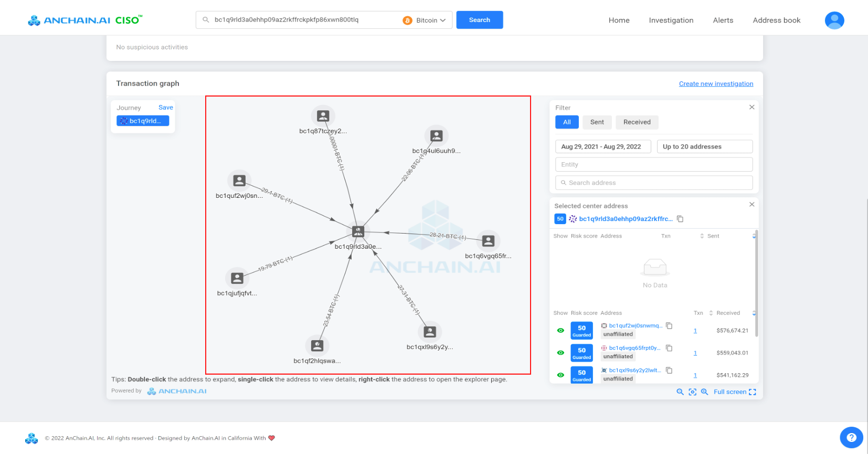868x454 pixels.
Task: Open the Entity filter dropdown
Action: (x=654, y=165)
